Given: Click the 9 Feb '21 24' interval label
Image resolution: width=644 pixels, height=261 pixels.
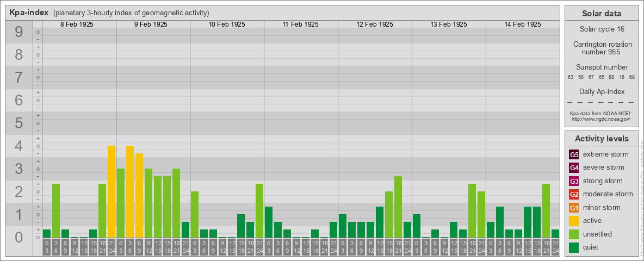Looking at the screenshot, I should pos(185,247).
